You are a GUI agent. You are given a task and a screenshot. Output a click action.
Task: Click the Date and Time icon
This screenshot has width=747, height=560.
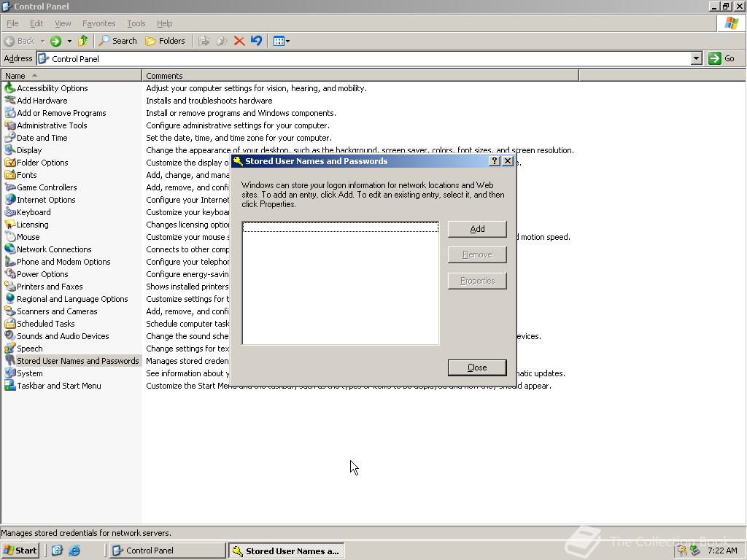click(x=10, y=138)
